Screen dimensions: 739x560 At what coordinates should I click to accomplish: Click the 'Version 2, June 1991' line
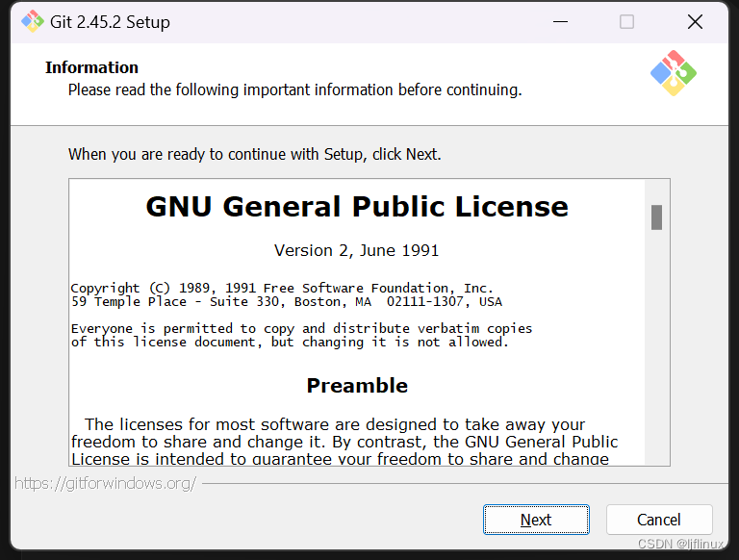click(356, 250)
